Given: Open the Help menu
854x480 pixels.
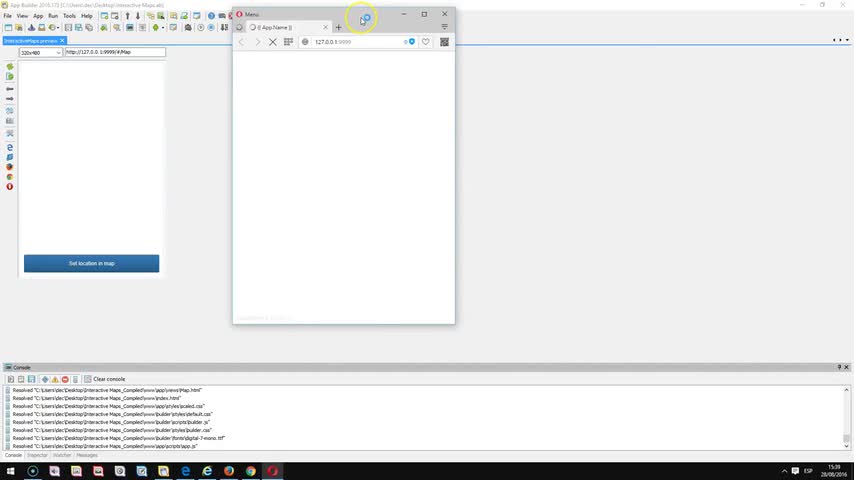Looking at the screenshot, I should (87, 16).
